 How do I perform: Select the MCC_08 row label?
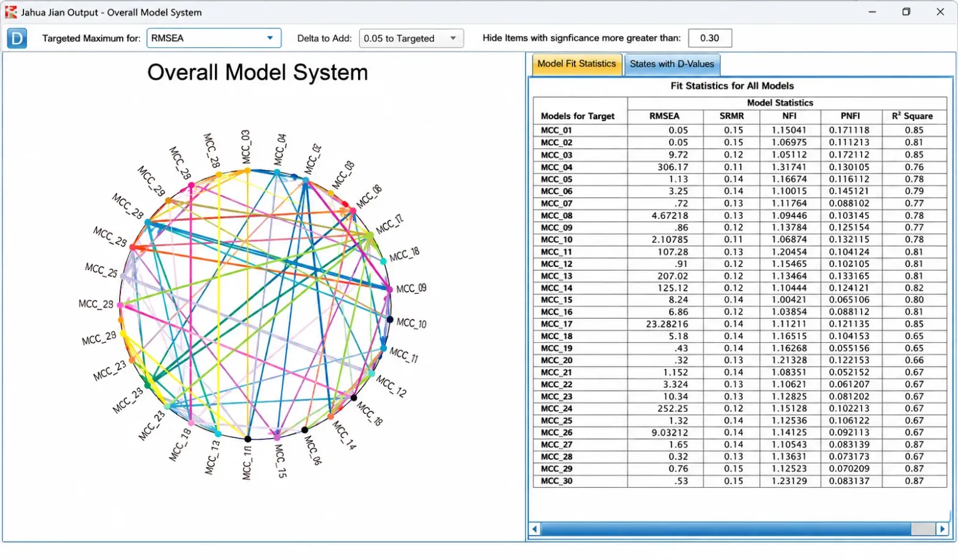557,215
